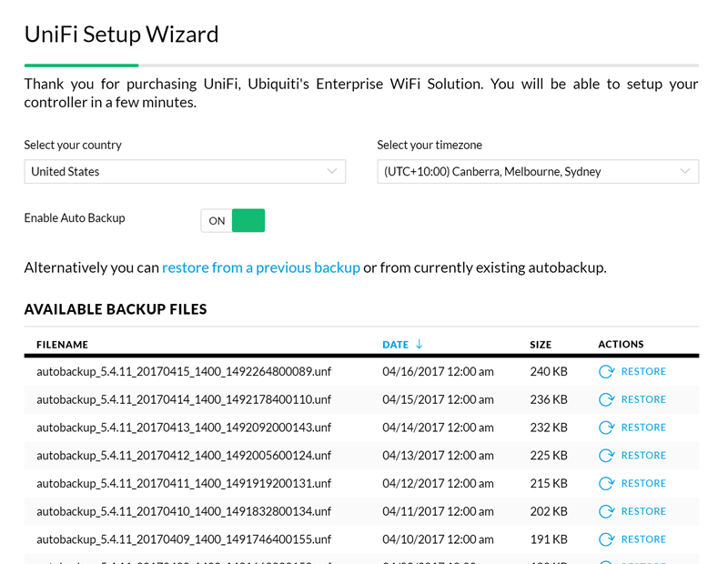Viewport: 728px width, 564px height.
Task: Click restore icon for 20170415 backup
Action: (606, 371)
